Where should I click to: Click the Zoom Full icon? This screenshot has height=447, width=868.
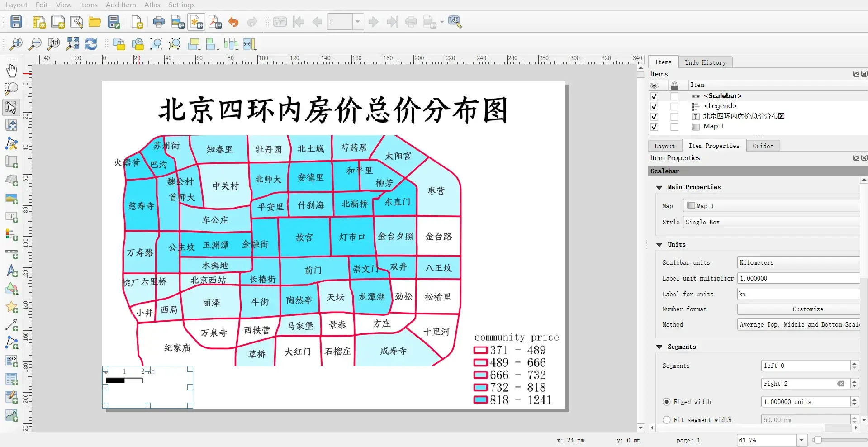[72, 44]
